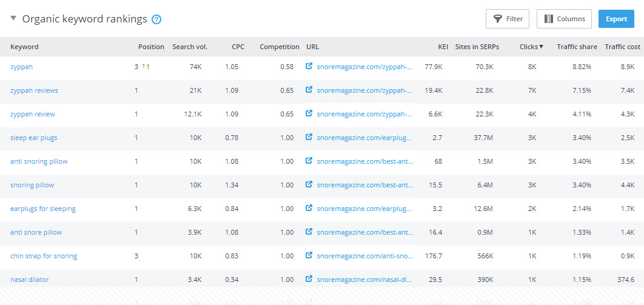Click the green position change indicator for zyppah
This screenshot has height=305, width=644.
(146, 67)
